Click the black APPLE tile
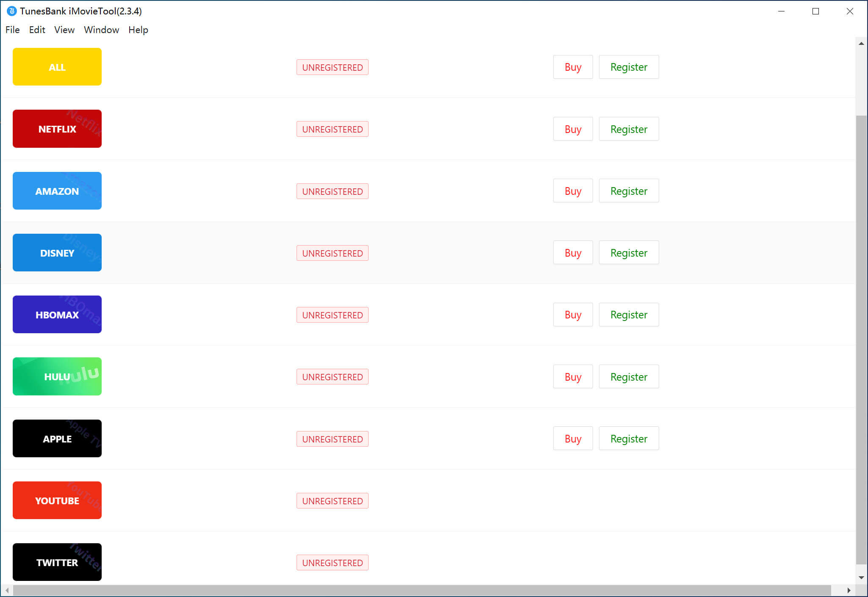Image resolution: width=868 pixels, height=597 pixels. 57,439
